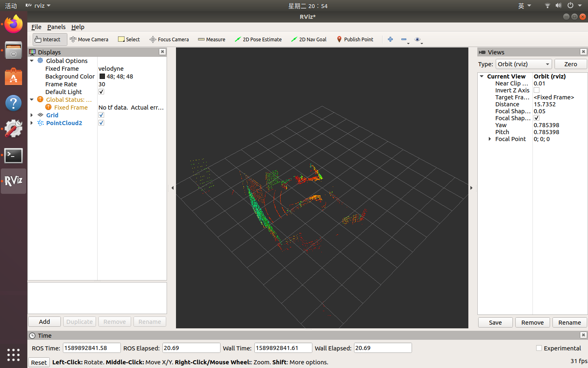
Task: Click the plus icon to add a tool
Action: pyautogui.click(x=390, y=39)
